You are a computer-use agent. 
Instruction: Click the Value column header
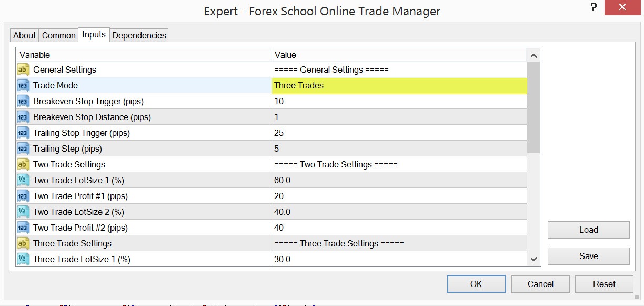399,55
